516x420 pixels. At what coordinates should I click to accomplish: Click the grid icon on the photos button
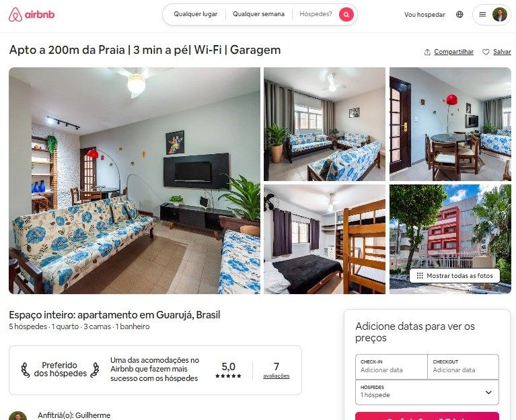point(420,275)
